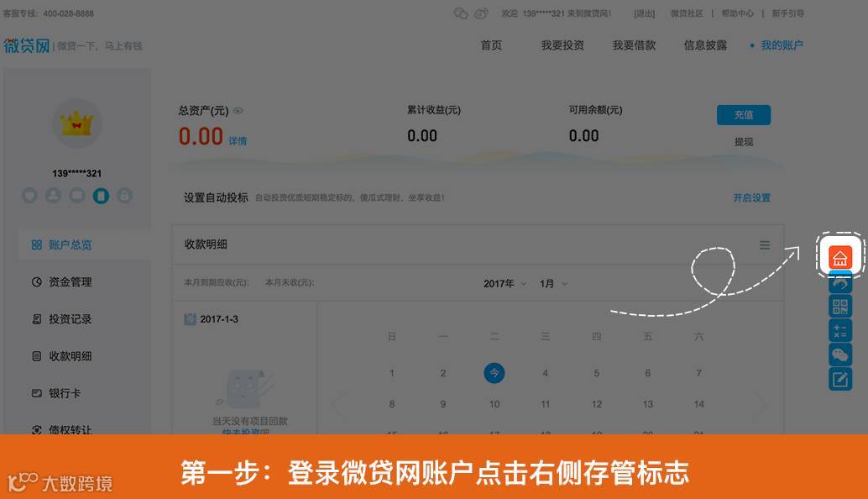This screenshot has width=868, height=499.
Task: Click the person identity badge under username
Action: point(53,196)
